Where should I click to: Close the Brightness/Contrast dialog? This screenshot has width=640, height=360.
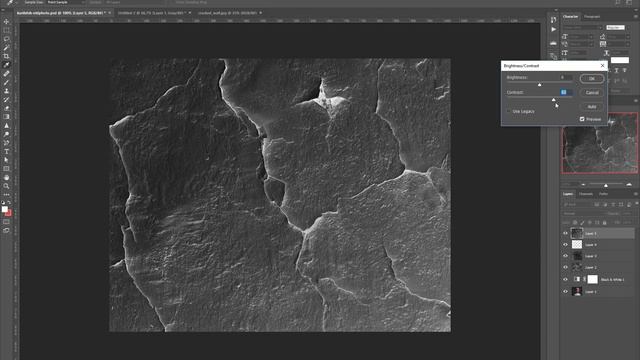[602, 65]
